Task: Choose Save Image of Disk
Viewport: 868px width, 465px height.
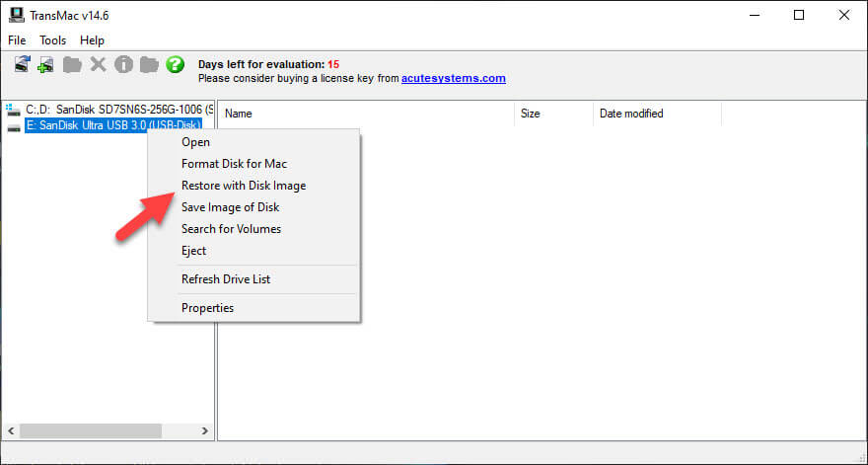Action: [x=230, y=207]
